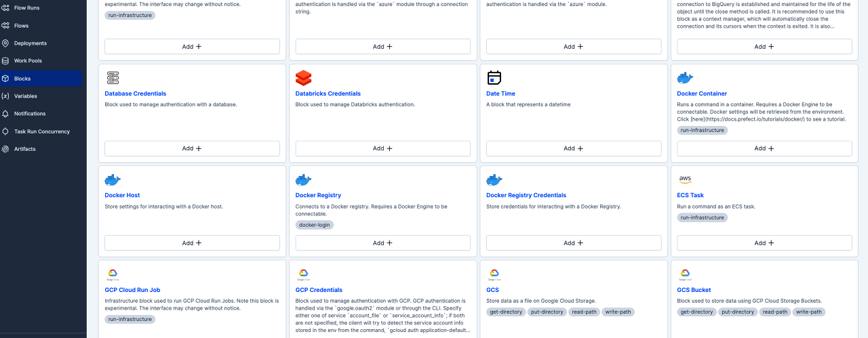Add a Docker Registry block
868x338 pixels.
[383, 243]
